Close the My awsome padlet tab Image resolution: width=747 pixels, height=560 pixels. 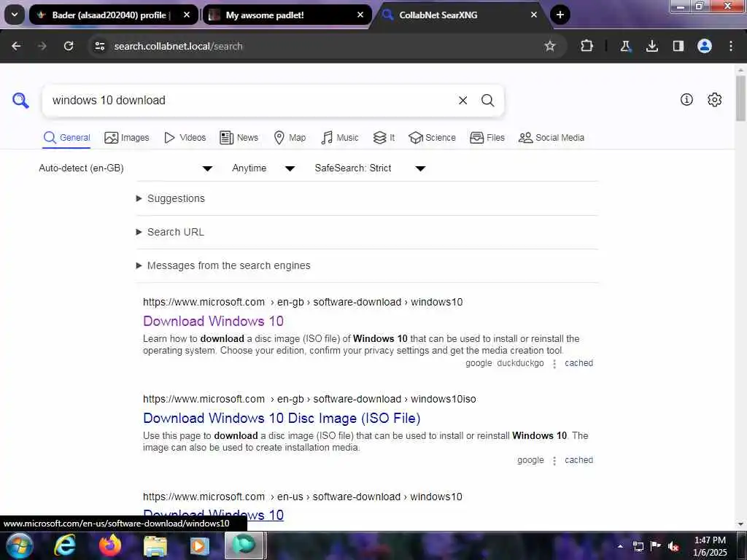pyautogui.click(x=360, y=15)
